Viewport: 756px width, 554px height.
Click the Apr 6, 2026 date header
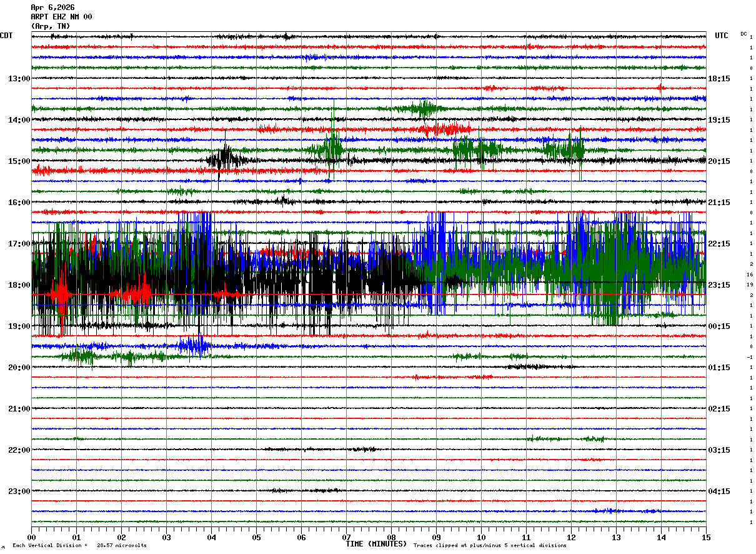point(52,8)
